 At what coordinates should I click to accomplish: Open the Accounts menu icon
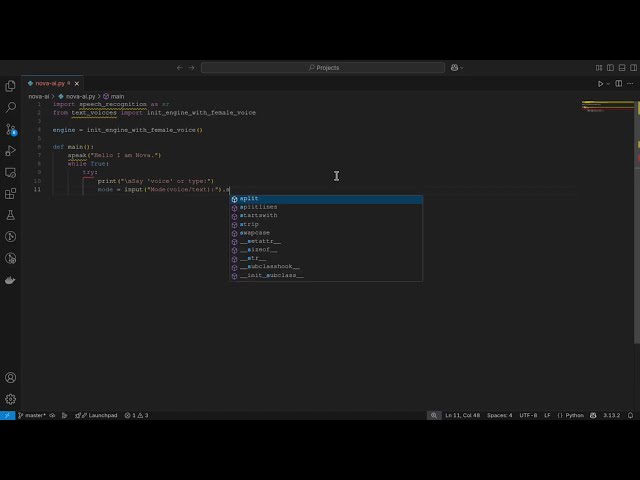[11, 378]
